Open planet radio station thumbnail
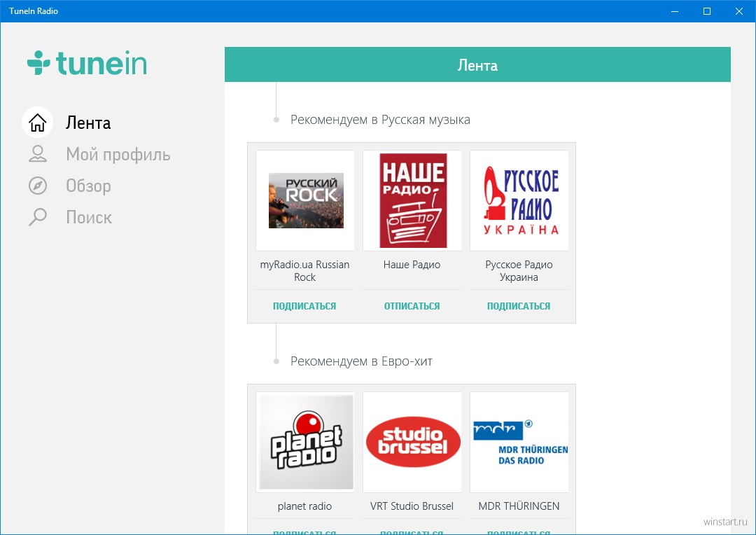Screen dimensions: 756x535 click(x=305, y=442)
